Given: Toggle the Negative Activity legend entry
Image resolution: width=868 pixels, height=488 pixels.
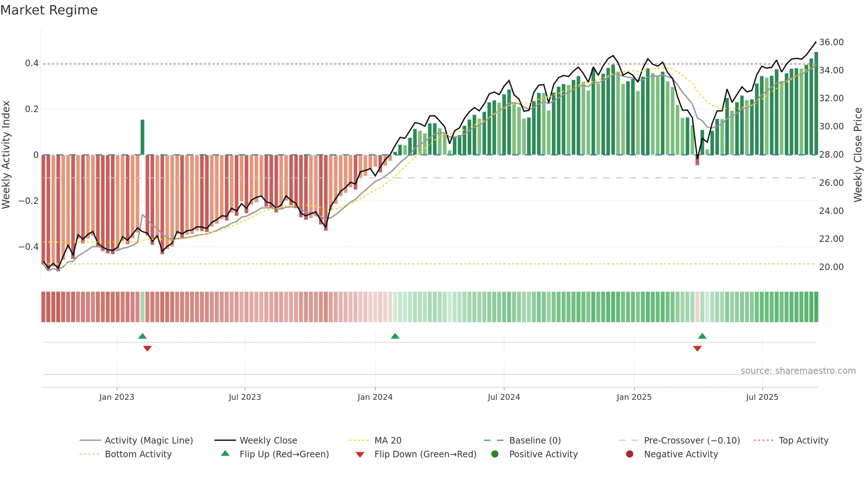Looking at the screenshot, I should (x=672, y=454).
